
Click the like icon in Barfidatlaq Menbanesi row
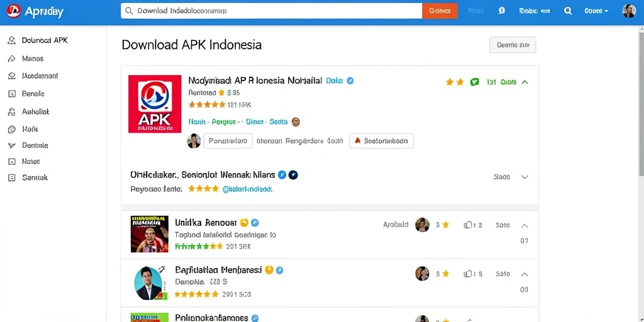pos(467,274)
